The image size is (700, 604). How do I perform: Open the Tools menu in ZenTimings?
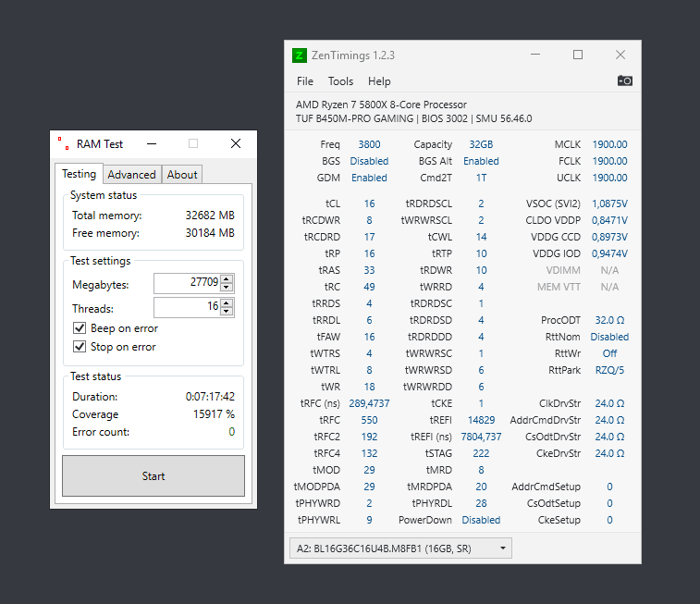(340, 81)
